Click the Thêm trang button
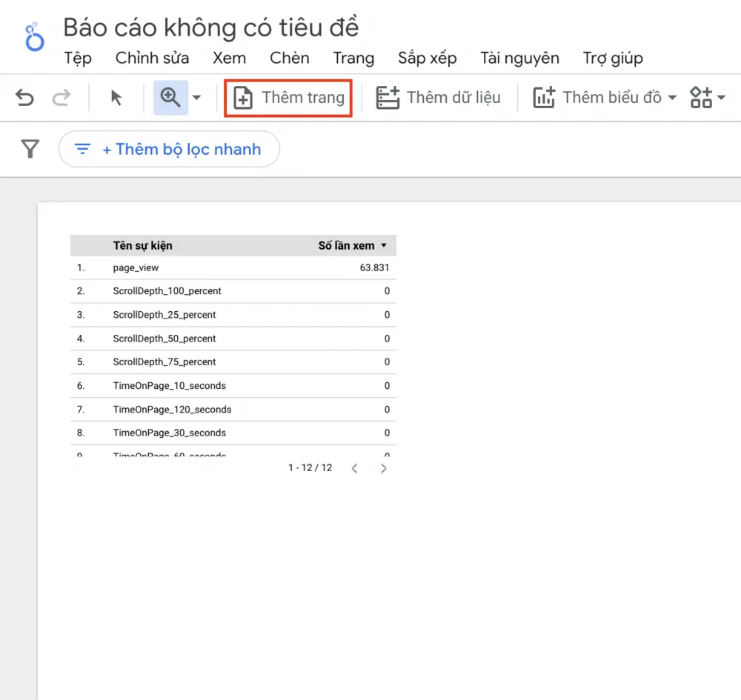The image size is (741, 700). (289, 98)
